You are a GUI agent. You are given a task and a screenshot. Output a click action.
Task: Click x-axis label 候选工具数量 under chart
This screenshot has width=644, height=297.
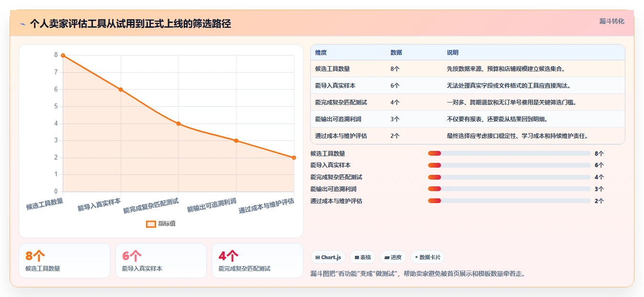point(45,204)
